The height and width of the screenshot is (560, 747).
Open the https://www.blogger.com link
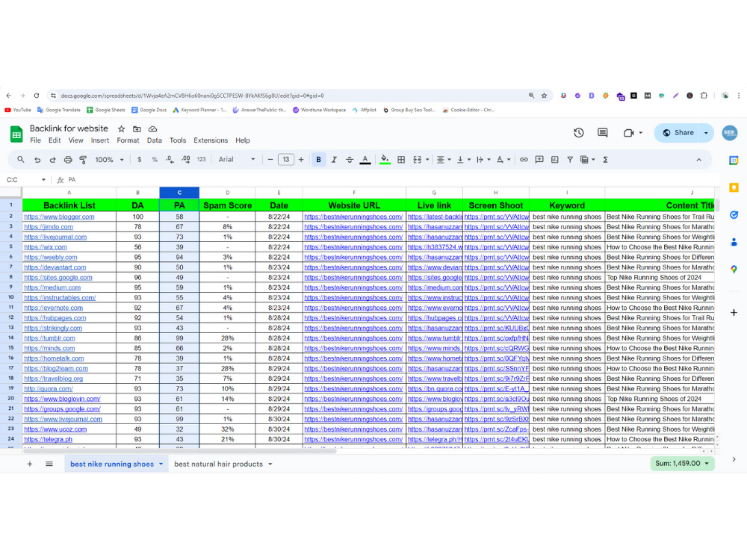pyautogui.click(x=59, y=217)
